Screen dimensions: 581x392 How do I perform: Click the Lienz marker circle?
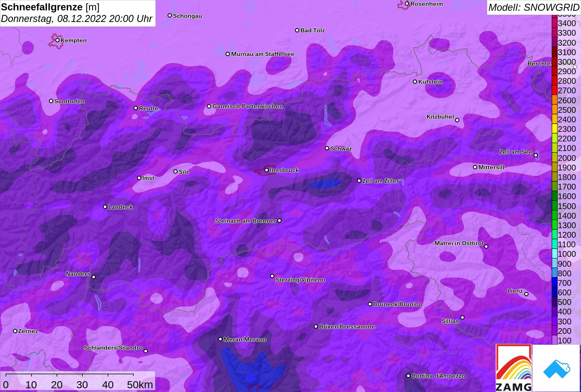tap(526, 294)
